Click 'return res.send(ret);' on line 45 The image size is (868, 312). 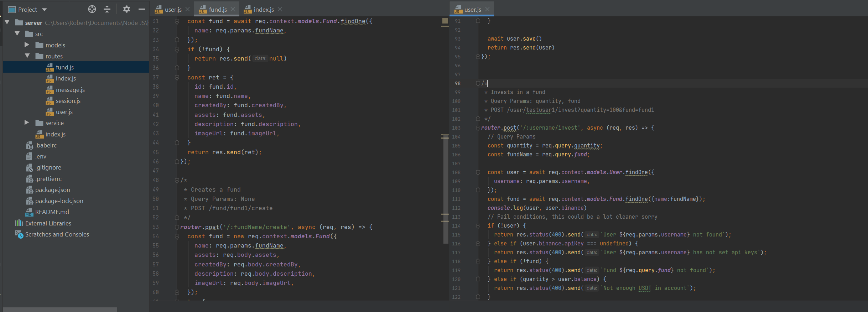pyautogui.click(x=225, y=152)
